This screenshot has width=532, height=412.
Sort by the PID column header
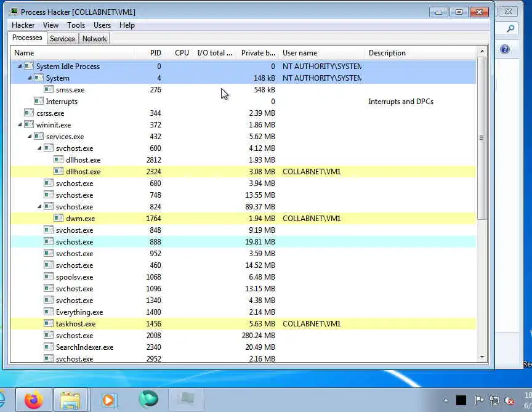pyautogui.click(x=150, y=53)
